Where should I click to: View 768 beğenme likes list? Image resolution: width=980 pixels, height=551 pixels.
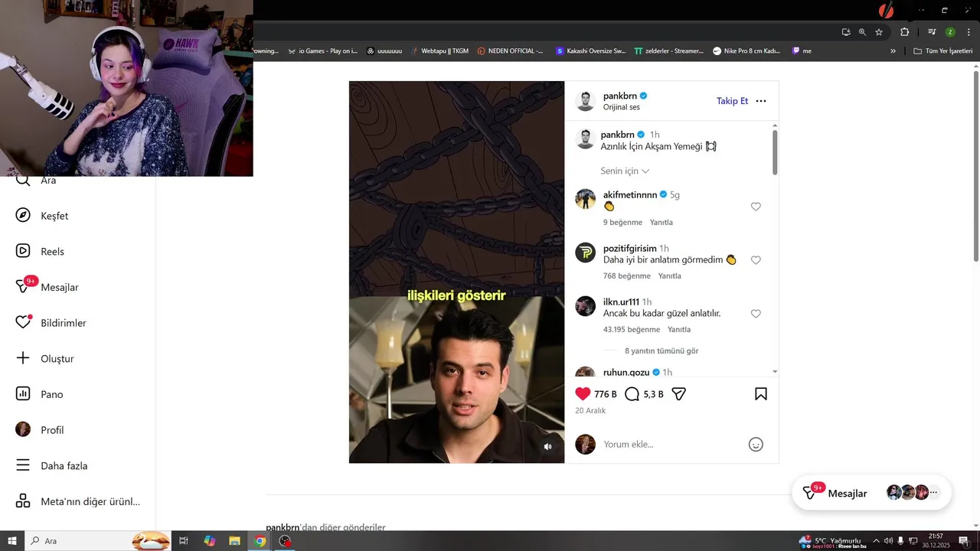point(627,275)
